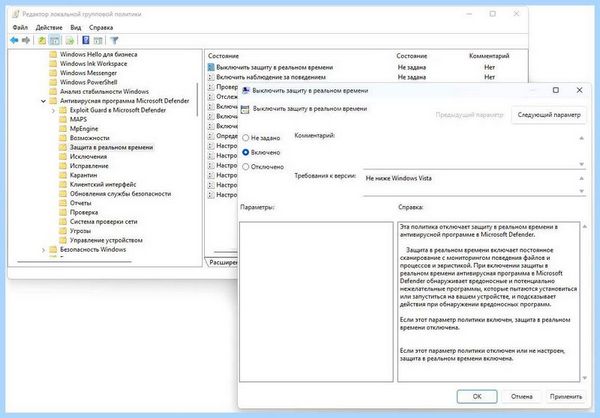This screenshot has width=600, height=418.
Task: Click the Предыдущий параметр button
Action: pos(470,115)
